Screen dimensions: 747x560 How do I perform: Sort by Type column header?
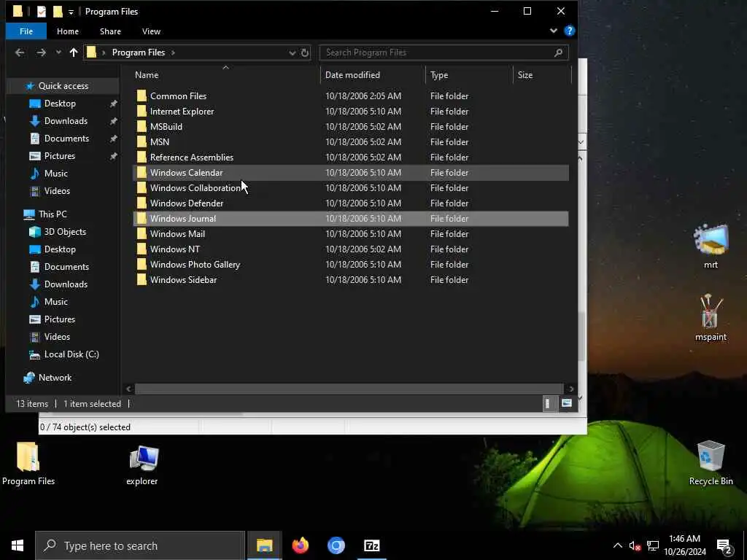point(469,75)
